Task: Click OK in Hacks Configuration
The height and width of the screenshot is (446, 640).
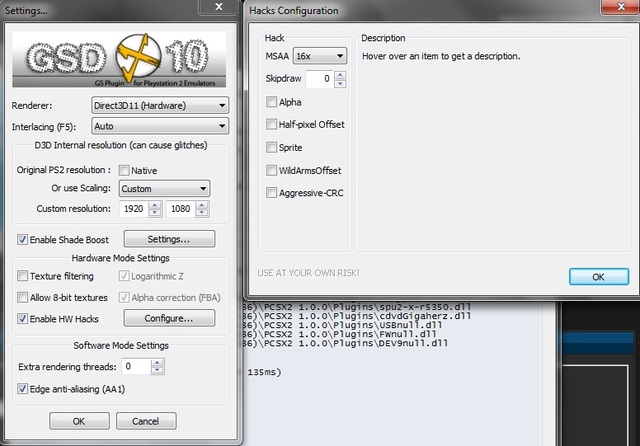Action: pos(599,277)
